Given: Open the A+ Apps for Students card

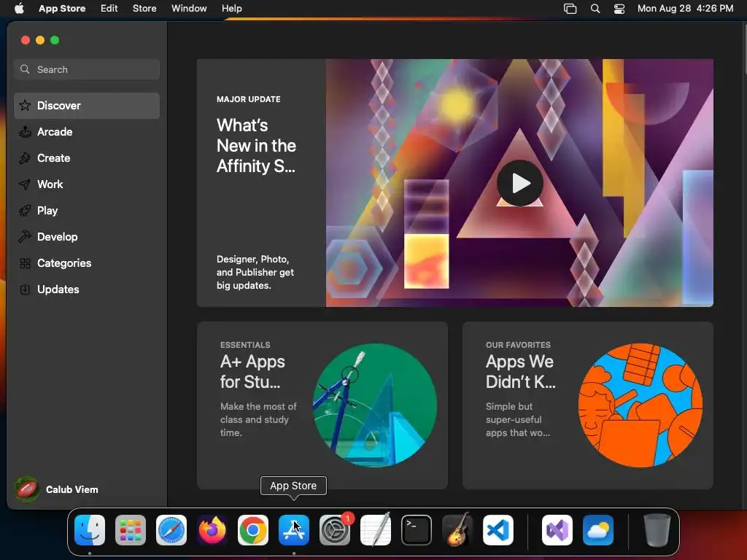Looking at the screenshot, I should click(322, 405).
